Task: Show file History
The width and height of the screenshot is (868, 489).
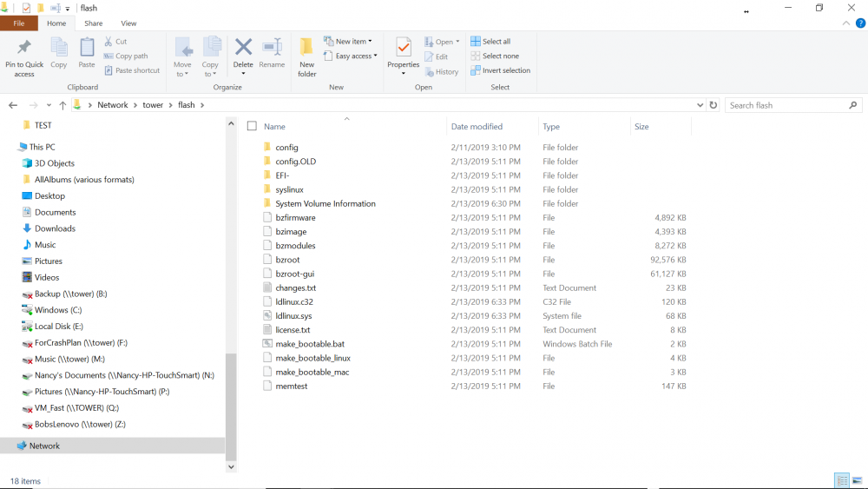Action: pos(442,71)
